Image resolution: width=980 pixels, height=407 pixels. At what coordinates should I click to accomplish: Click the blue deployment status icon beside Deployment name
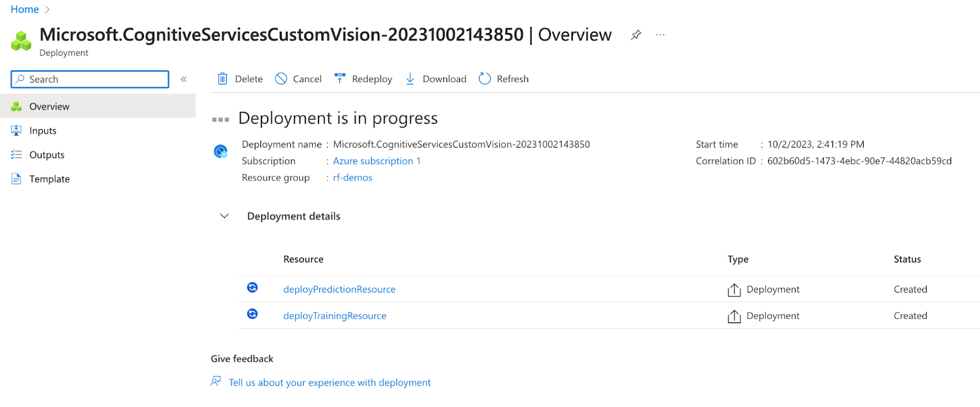click(x=221, y=151)
